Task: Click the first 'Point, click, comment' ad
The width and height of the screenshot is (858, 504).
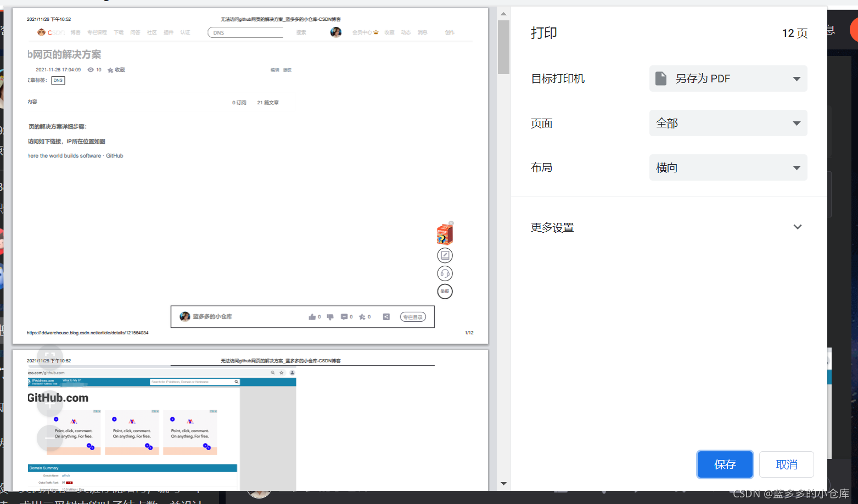Action: pos(74,432)
